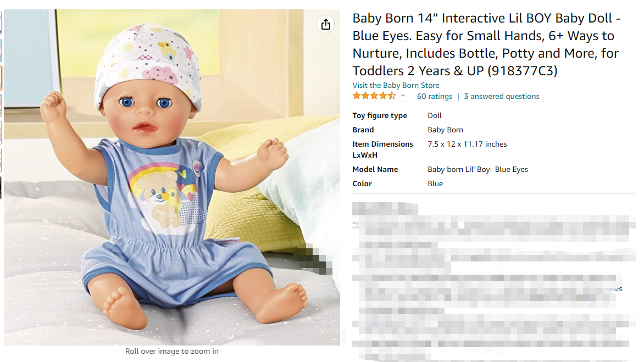Select the fourth product thumbnail in the strip
644x362 pixels.
(1, 105)
